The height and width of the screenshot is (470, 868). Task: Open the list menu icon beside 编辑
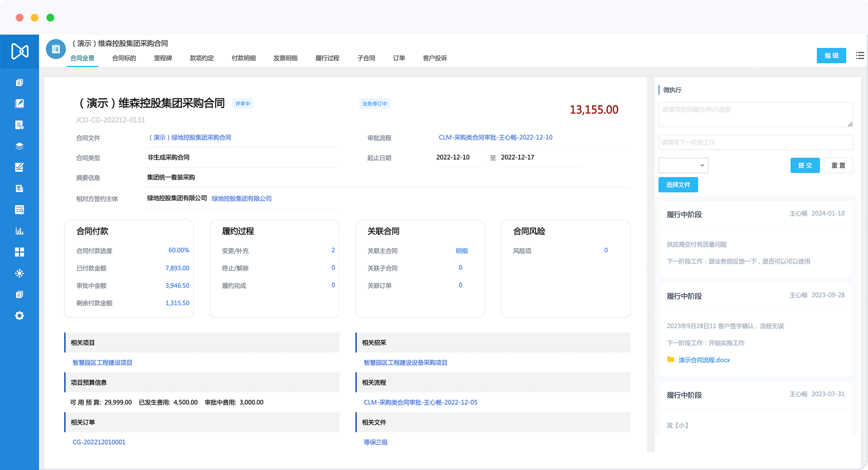(860, 55)
